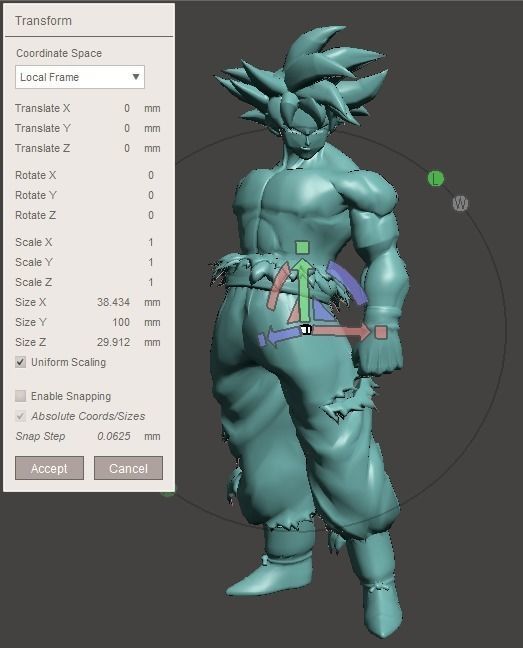Click the Rotate Z value field
The width and height of the screenshot is (523, 648).
151,215
